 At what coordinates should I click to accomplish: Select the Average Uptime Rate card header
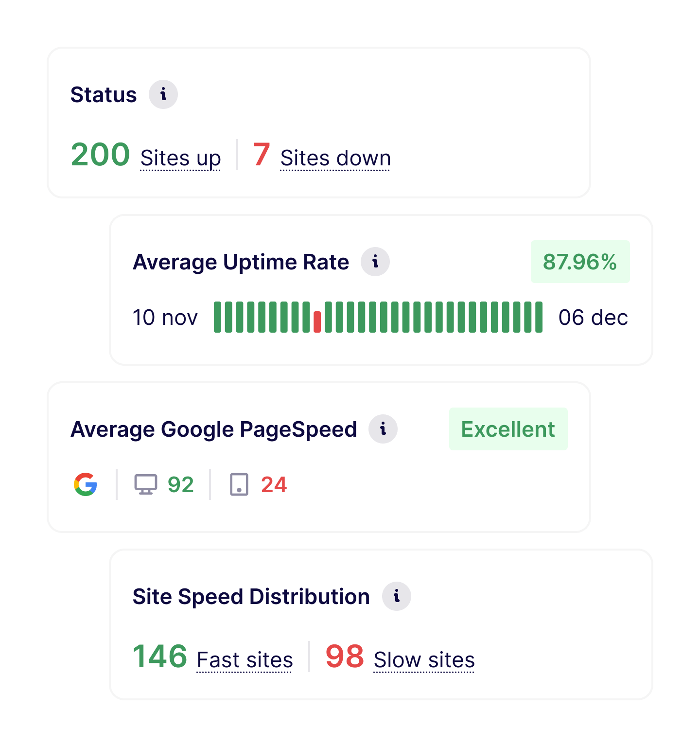241,261
